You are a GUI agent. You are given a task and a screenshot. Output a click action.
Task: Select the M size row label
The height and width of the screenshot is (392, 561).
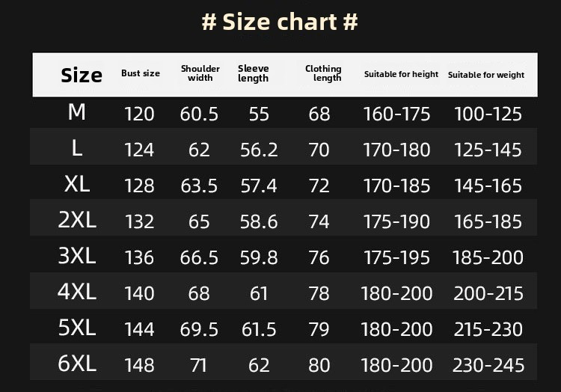(77, 112)
